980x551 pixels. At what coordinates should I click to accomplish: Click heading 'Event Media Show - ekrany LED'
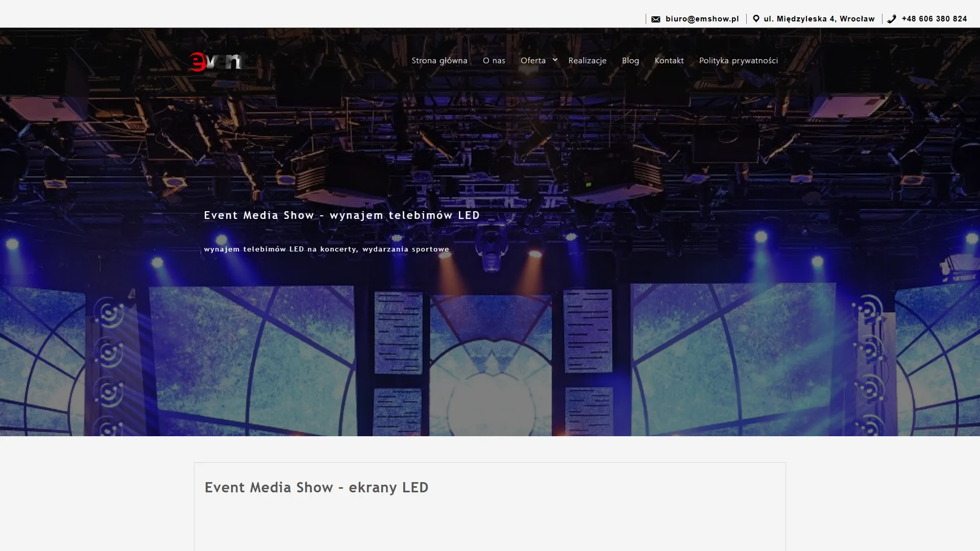(316, 487)
